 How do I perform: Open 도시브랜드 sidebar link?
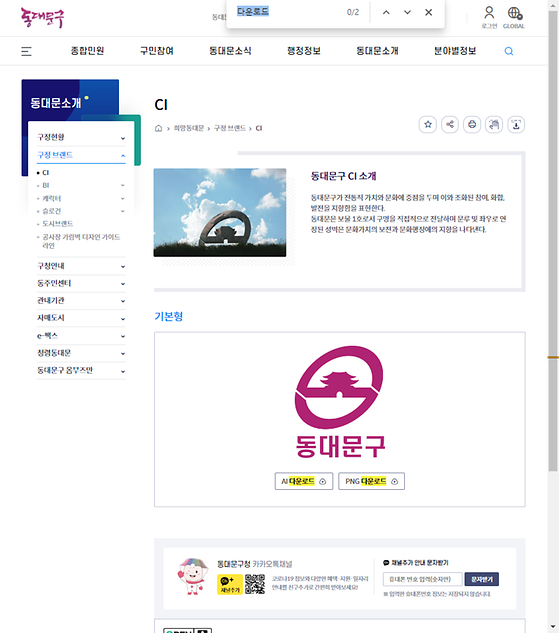point(58,224)
